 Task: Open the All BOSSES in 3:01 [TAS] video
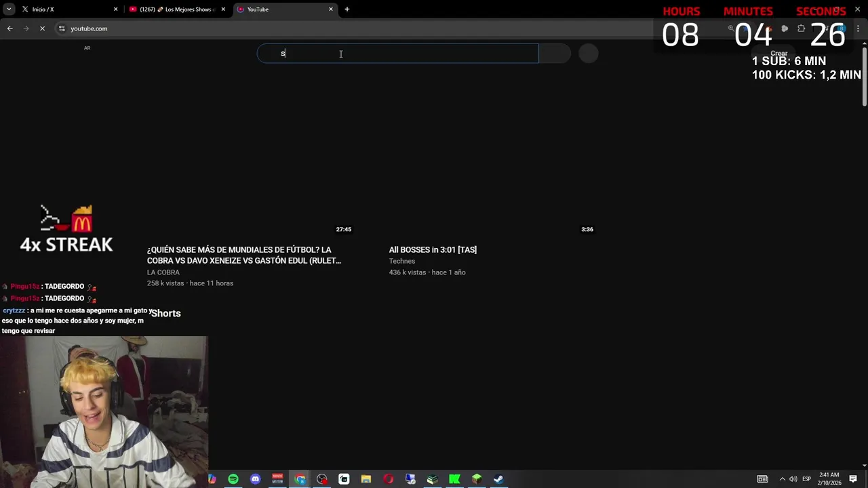coord(433,250)
